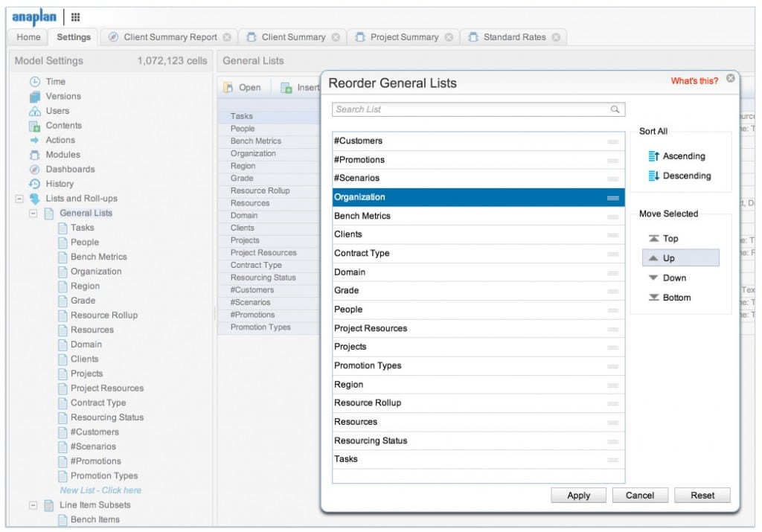This screenshot has width=762, height=532.
Task: Click the drag handle on the Organization row
Action: 613,198
